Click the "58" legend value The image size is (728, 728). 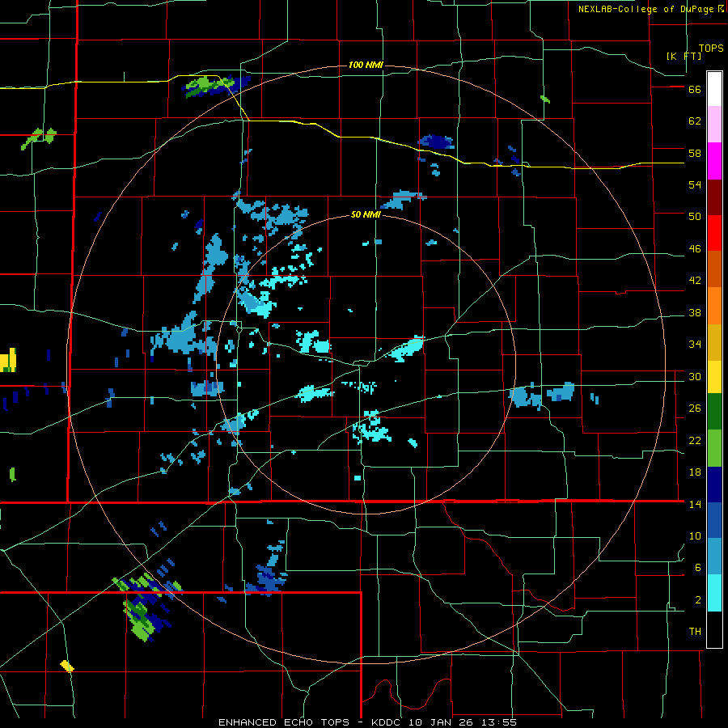695,153
